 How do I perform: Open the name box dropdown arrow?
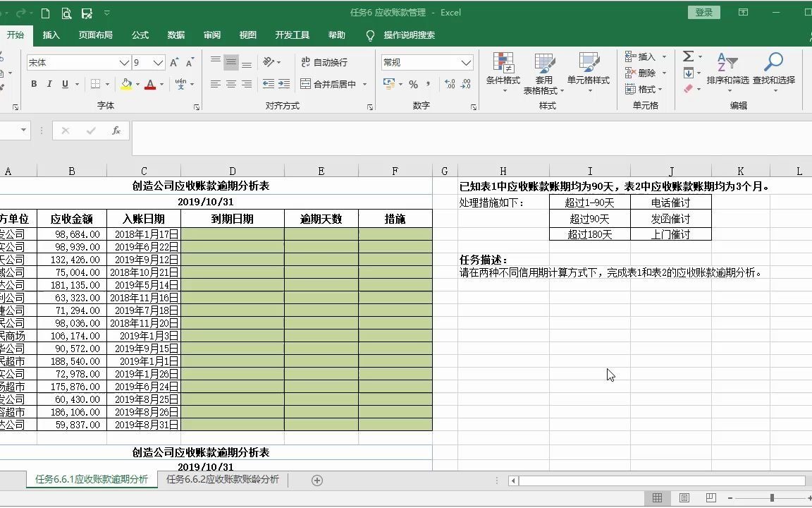click(x=23, y=130)
